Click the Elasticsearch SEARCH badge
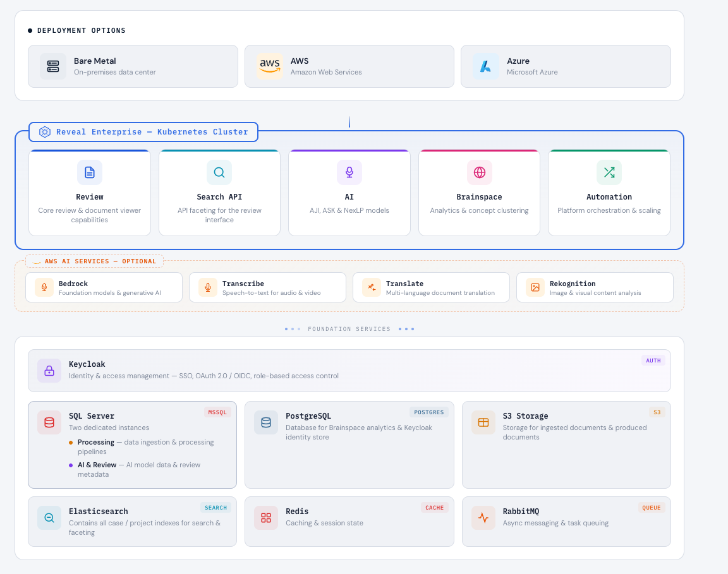The image size is (728, 574). (216, 508)
